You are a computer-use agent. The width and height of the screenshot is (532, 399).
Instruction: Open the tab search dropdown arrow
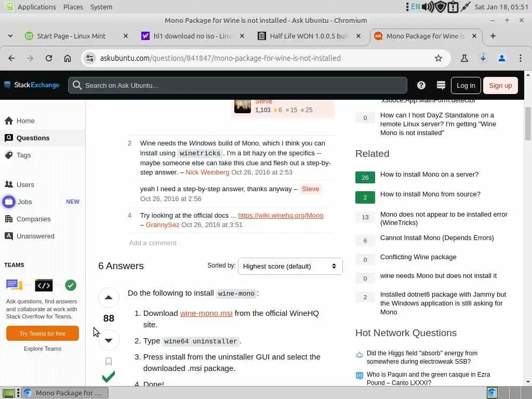pyautogui.click(x=10, y=36)
